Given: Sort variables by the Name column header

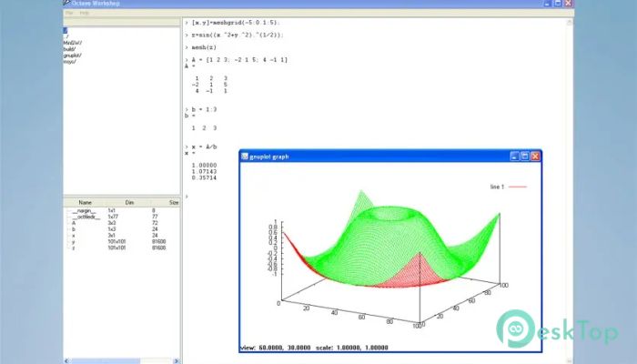Looking at the screenshot, I should click(x=85, y=202).
